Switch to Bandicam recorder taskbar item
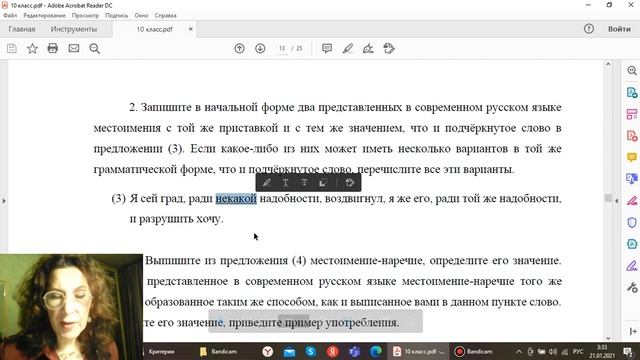The image size is (640, 360). [x=474, y=351]
